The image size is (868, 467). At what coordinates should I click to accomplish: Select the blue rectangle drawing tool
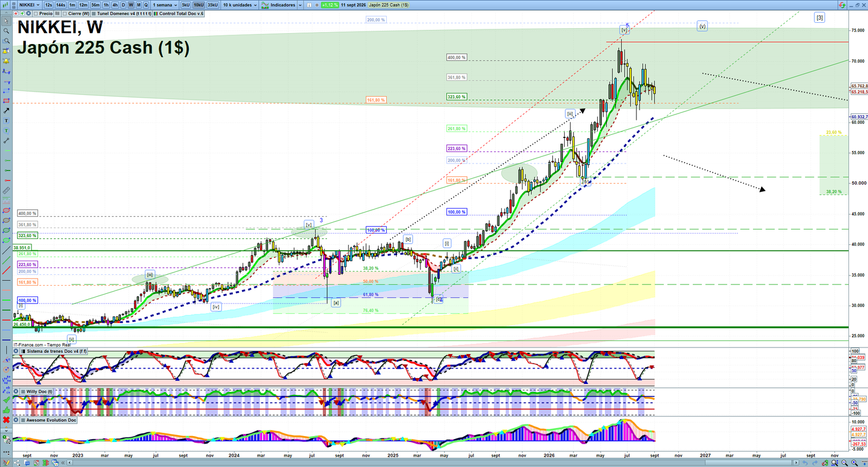pos(6,91)
